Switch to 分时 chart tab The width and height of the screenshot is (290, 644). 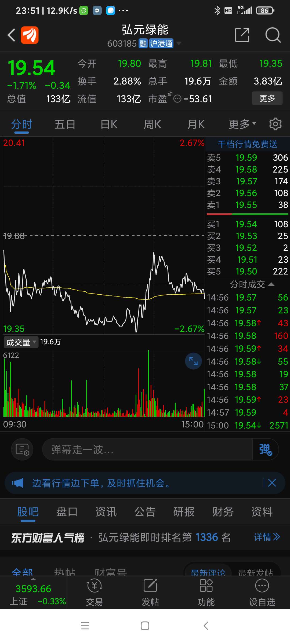[21, 124]
